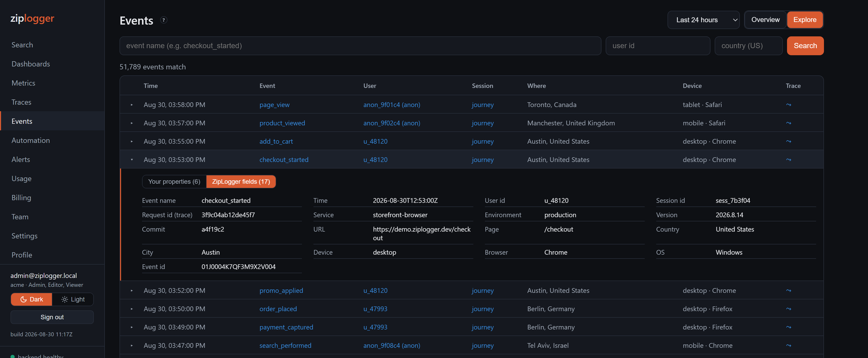
Task: Open the Last 24 hours time range dropdown
Action: click(x=704, y=20)
